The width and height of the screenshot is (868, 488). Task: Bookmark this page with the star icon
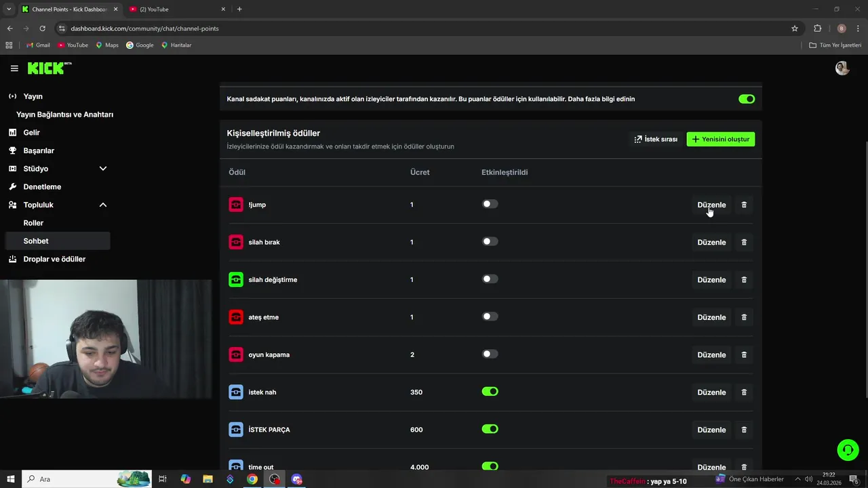795,28
